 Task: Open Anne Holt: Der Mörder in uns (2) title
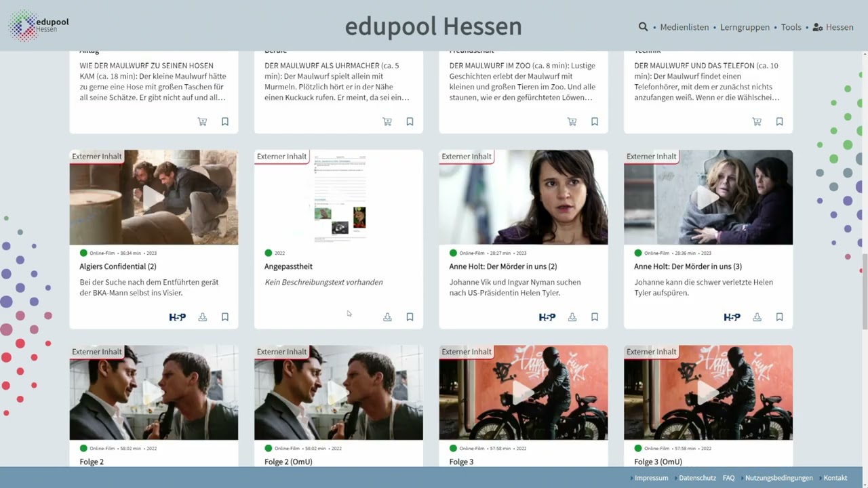(503, 266)
